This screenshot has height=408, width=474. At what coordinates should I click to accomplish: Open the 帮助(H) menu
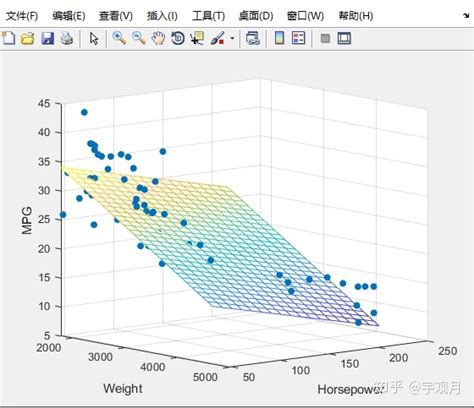click(x=356, y=16)
